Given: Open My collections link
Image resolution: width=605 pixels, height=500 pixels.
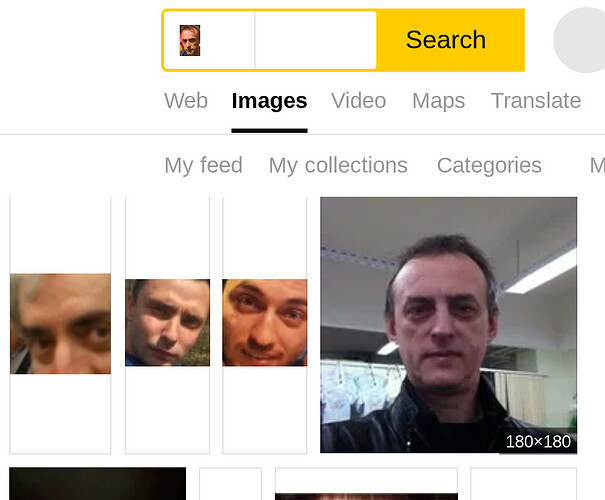Looking at the screenshot, I should [x=338, y=166].
